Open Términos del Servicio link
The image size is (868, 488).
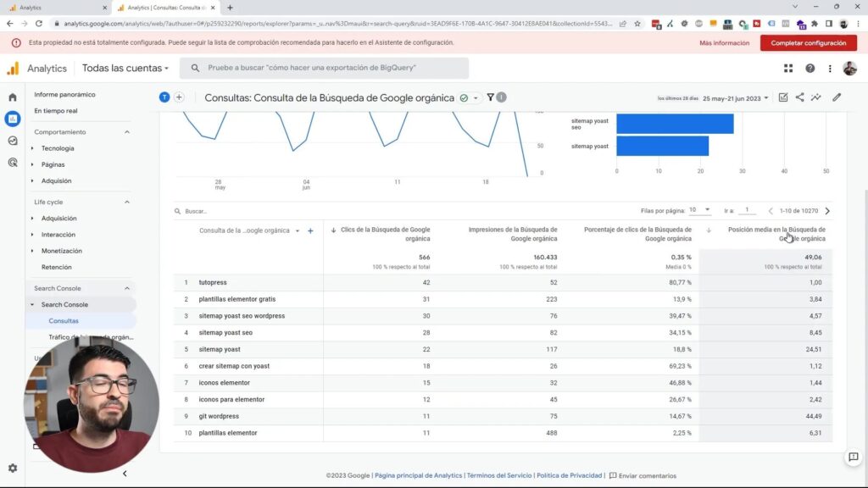pos(498,475)
